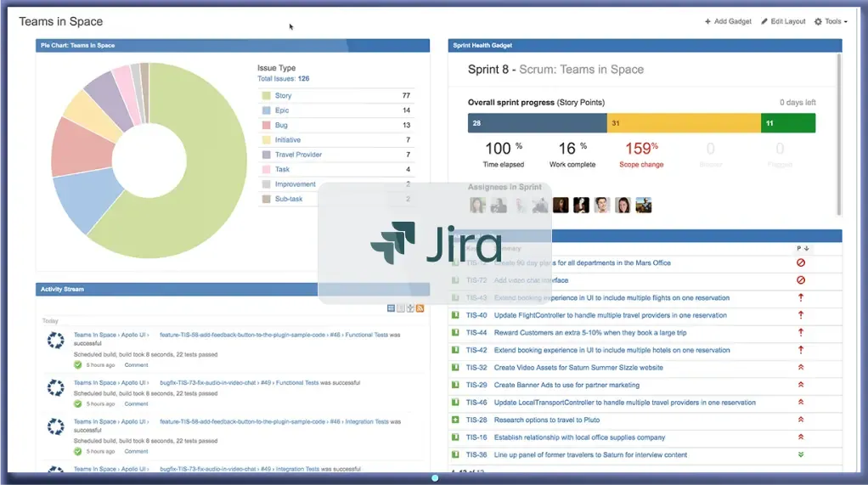The height and width of the screenshot is (485, 868).
Task: Click the story type icon for TIS-44
Action: (455, 333)
